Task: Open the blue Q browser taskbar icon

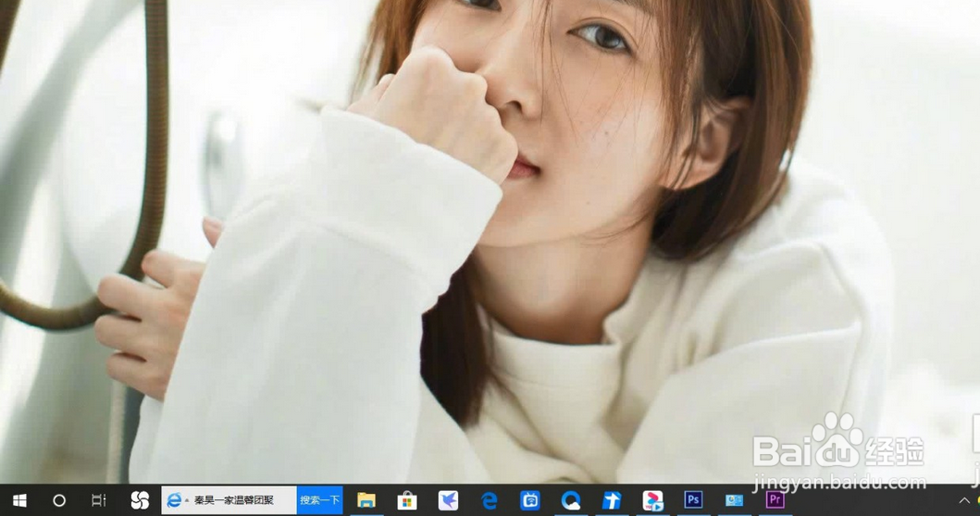Action: (x=571, y=500)
